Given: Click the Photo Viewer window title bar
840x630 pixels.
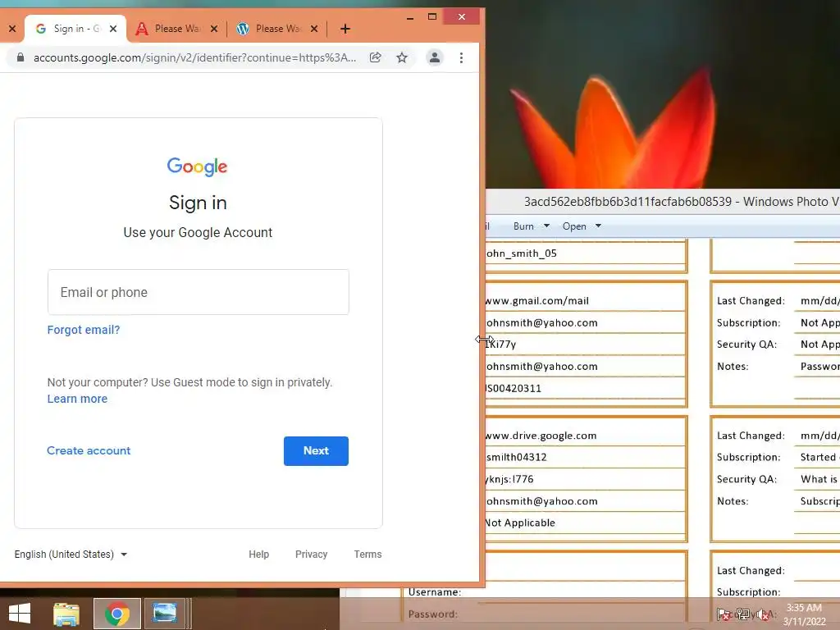Looking at the screenshot, I should click(663, 202).
